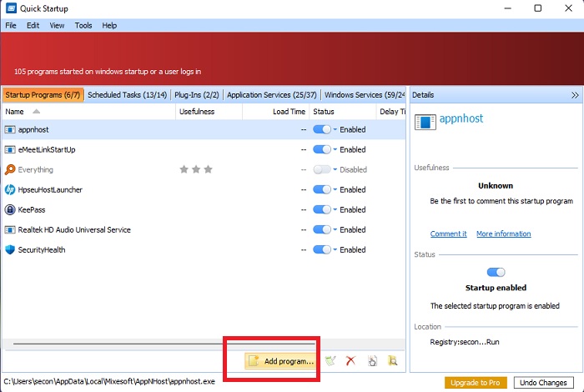Screen dimensions: 584x392
Task: Click the open folder location search icon
Action: 393,360
